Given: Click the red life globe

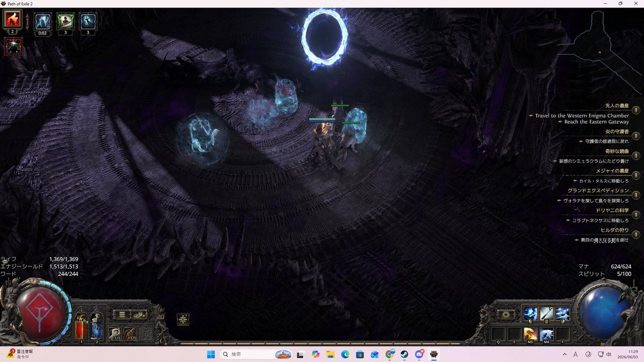Looking at the screenshot, I should (41, 314).
